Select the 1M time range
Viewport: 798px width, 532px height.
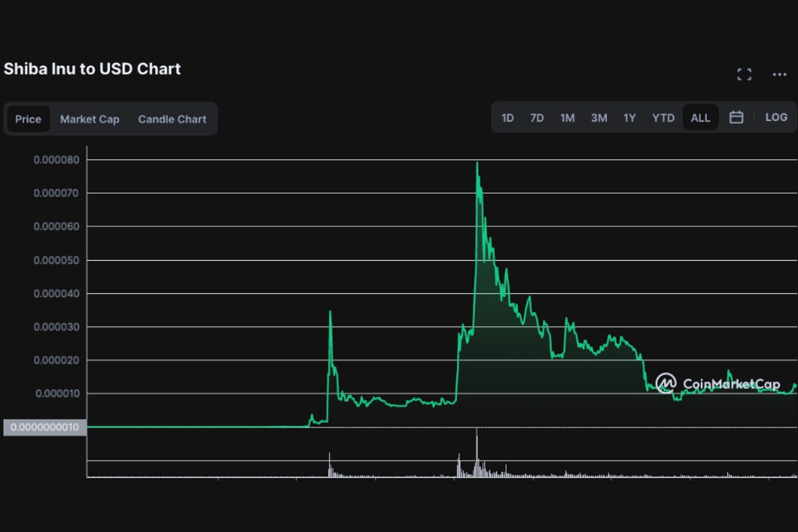pos(567,118)
